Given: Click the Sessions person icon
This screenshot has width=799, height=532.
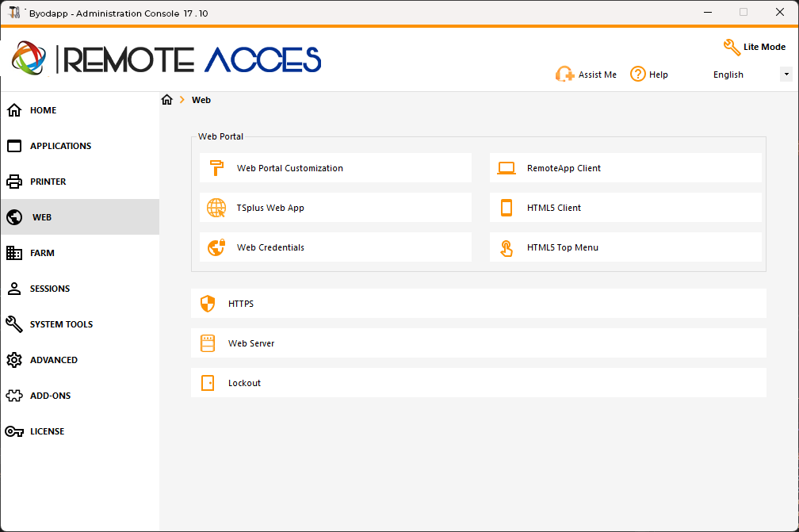Looking at the screenshot, I should click(x=14, y=289).
